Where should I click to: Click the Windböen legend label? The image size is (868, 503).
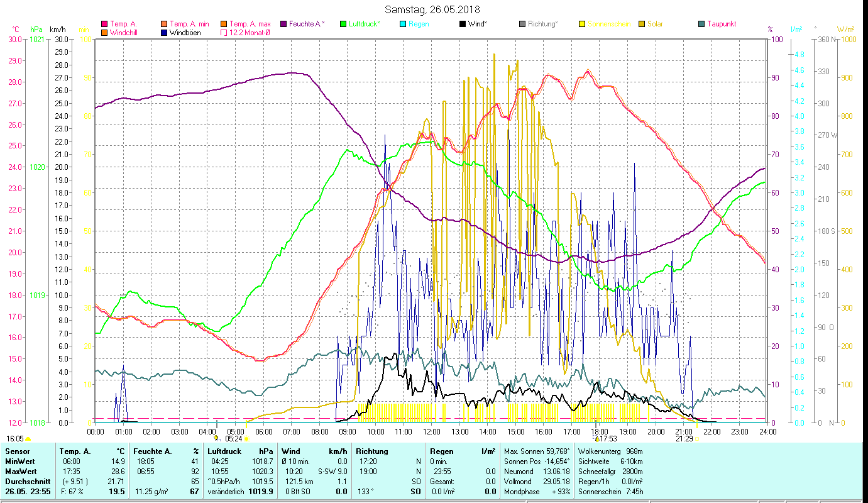click(x=185, y=33)
